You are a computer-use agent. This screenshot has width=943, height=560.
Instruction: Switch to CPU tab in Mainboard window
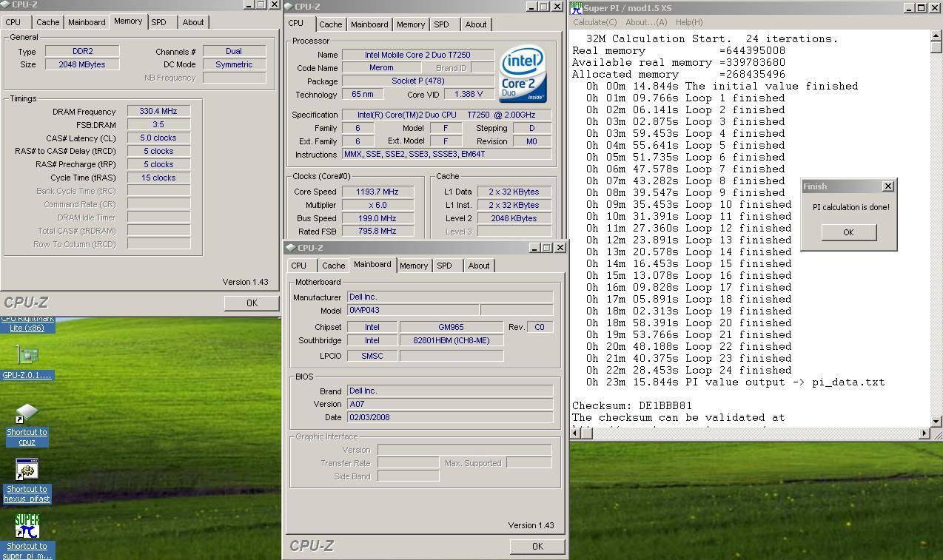tap(299, 266)
